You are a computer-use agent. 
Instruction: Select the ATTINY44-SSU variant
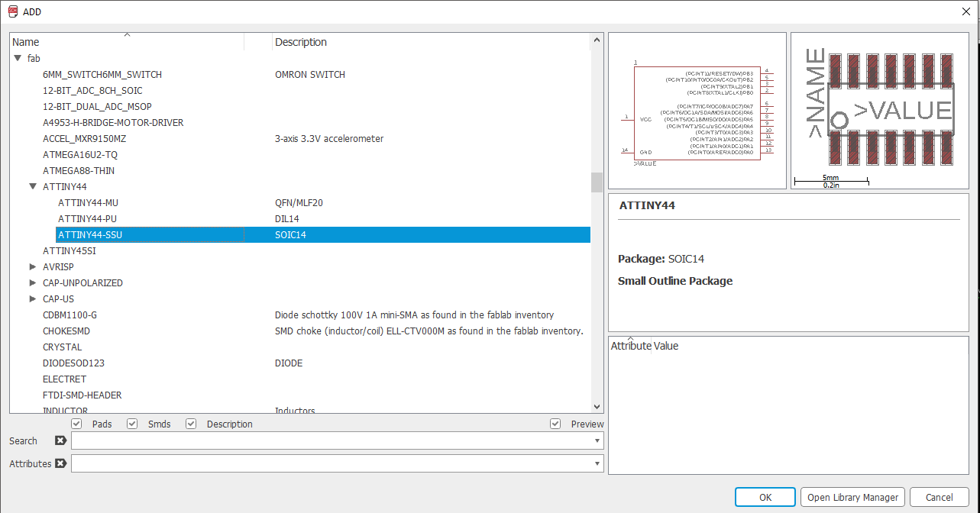point(323,234)
